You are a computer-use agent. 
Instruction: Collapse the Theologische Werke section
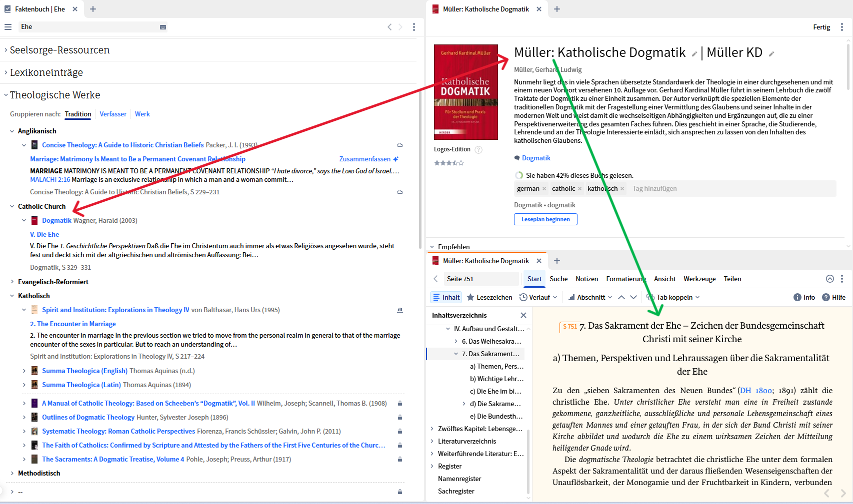point(6,95)
